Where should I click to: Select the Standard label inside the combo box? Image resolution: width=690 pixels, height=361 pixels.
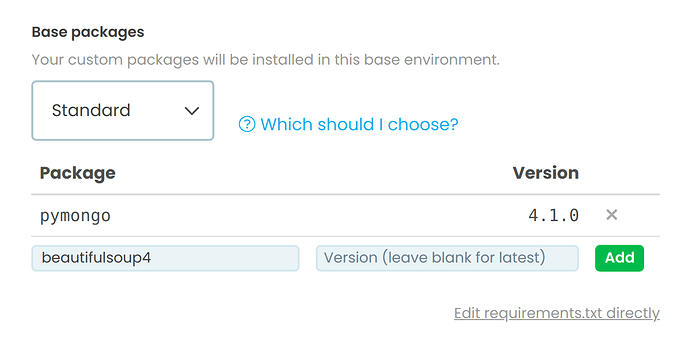pos(91,110)
